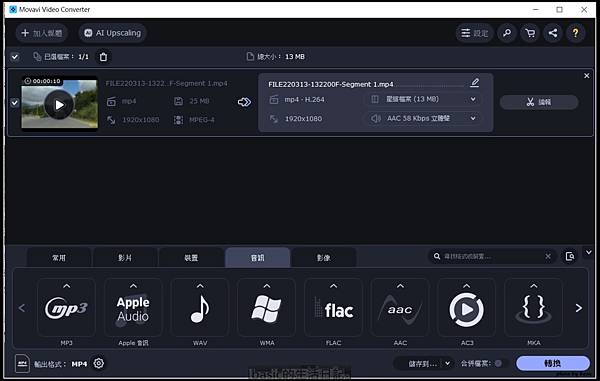Expand WMA presets chevron
This screenshot has height=381, width=600.
[267, 286]
